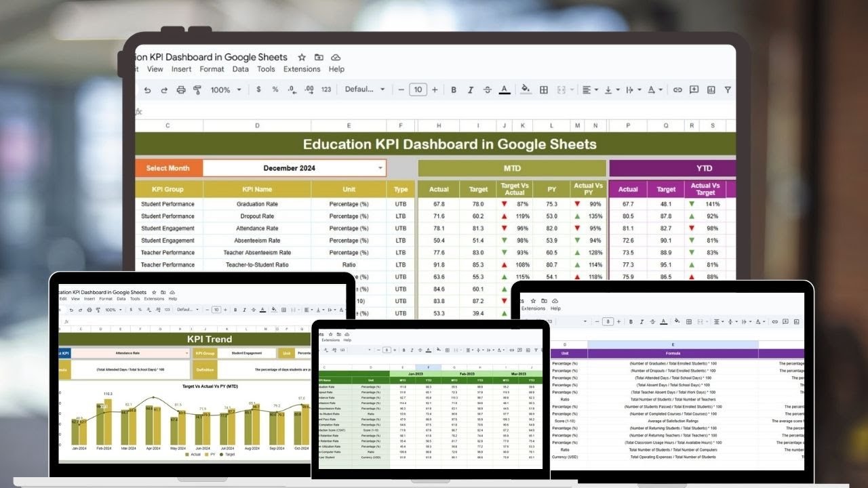Viewport: 868px width, 488px height.
Task: Click Increase decimal places in main dashboard
Action: [309, 89]
